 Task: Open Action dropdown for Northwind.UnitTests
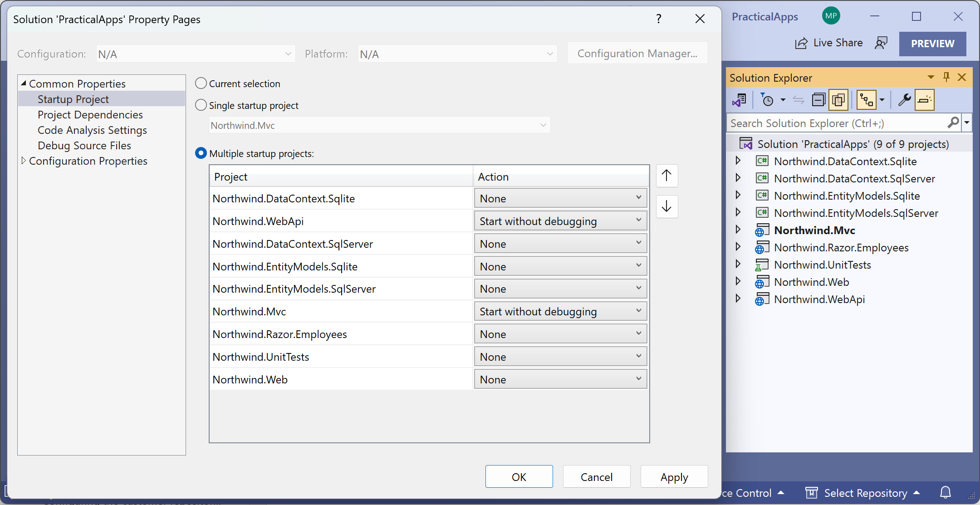click(x=560, y=357)
